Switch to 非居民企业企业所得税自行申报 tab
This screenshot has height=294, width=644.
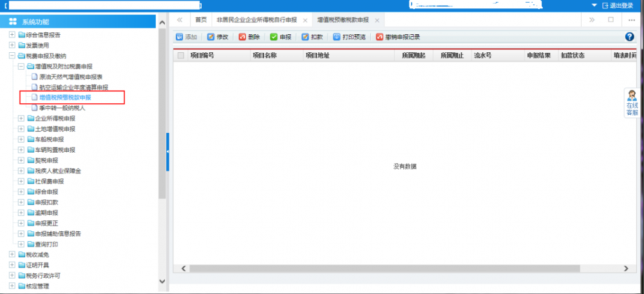pyautogui.click(x=256, y=20)
